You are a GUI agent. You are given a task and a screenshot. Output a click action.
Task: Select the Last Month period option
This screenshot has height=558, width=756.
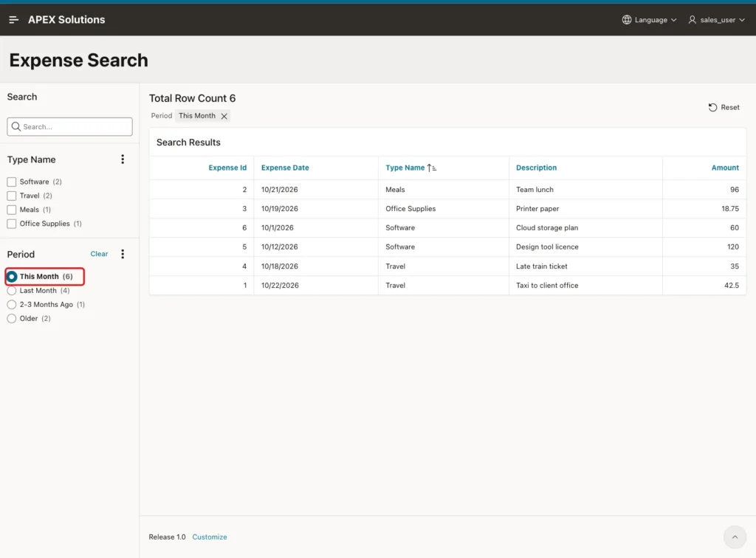coord(12,291)
